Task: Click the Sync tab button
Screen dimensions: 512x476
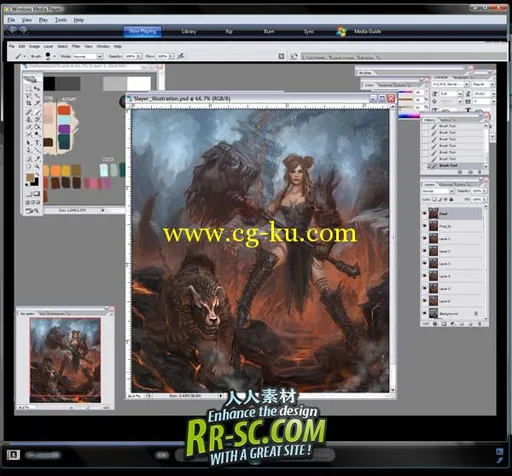Action: pos(309,31)
